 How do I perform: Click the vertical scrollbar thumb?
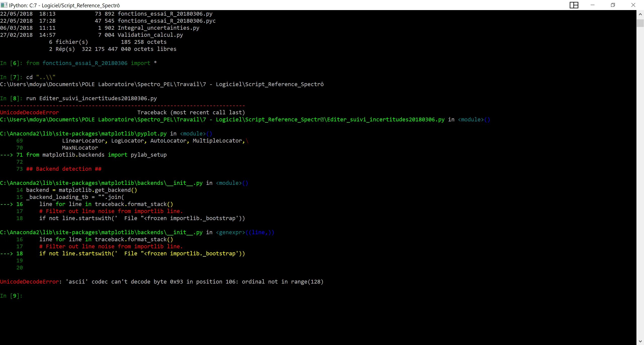pyautogui.click(x=640, y=23)
